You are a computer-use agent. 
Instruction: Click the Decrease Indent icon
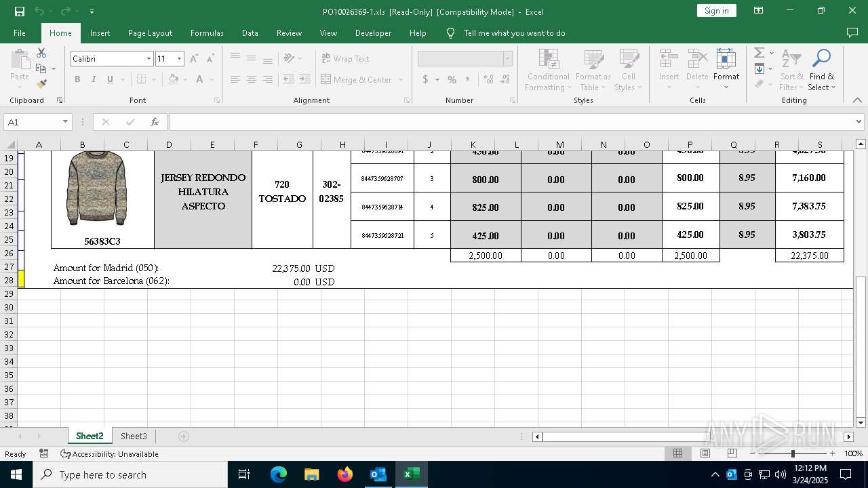(288, 79)
